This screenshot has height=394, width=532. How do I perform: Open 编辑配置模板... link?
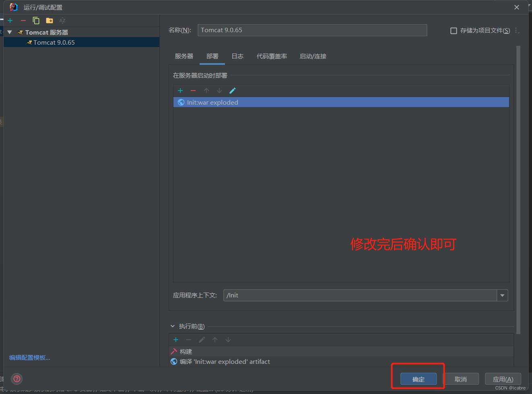pos(30,357)
